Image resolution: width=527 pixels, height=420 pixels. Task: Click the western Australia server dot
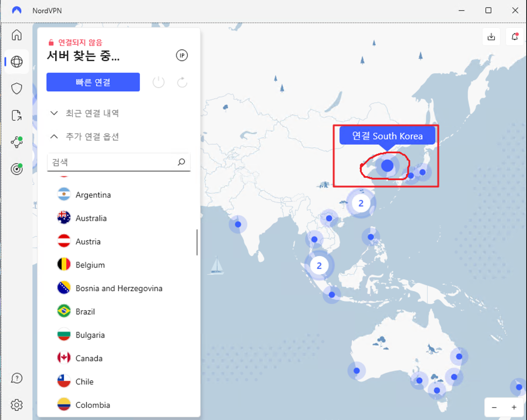point(356,371)
